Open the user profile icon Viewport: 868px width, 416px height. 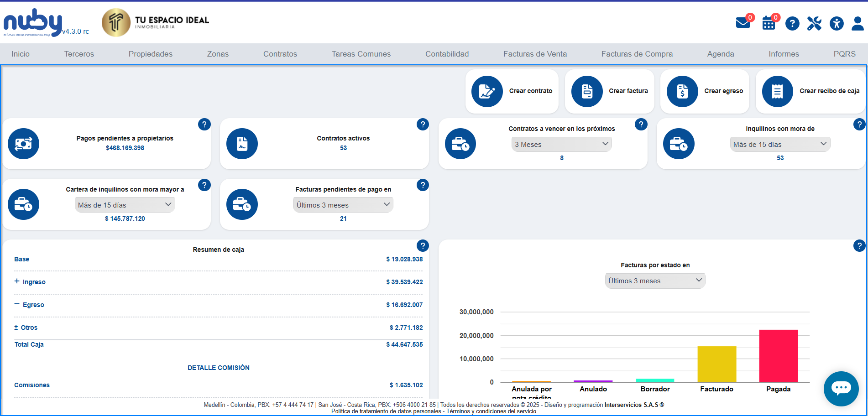click(858, 23)
